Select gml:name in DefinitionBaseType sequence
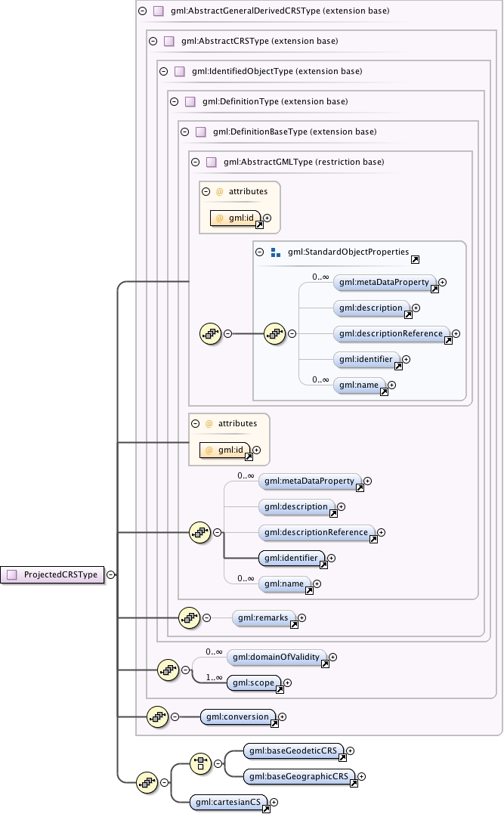Image resolution: width=504 pixels, height=814 pixels. click(284, 584)
